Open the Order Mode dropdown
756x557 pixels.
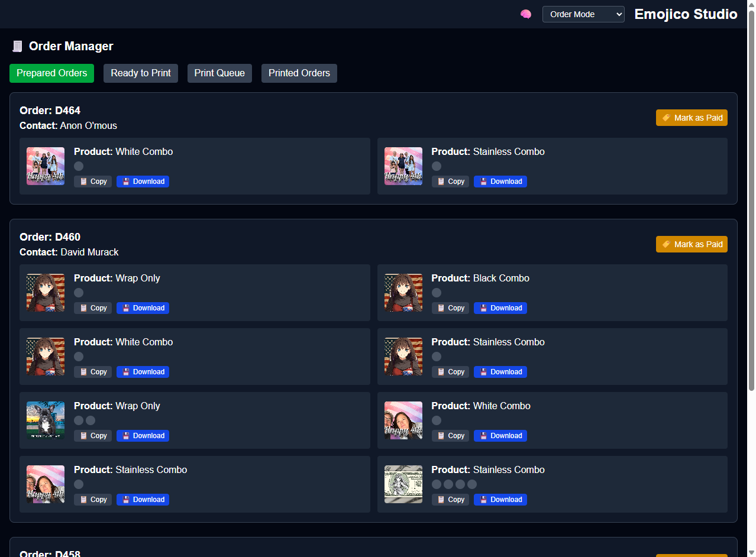[583, 14]
